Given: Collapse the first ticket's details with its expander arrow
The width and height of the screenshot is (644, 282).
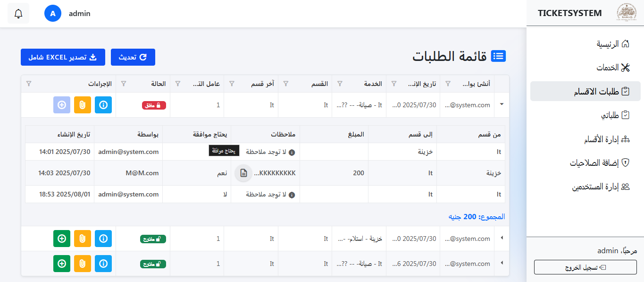Looking at the screenshot, I should coord(501,104).
